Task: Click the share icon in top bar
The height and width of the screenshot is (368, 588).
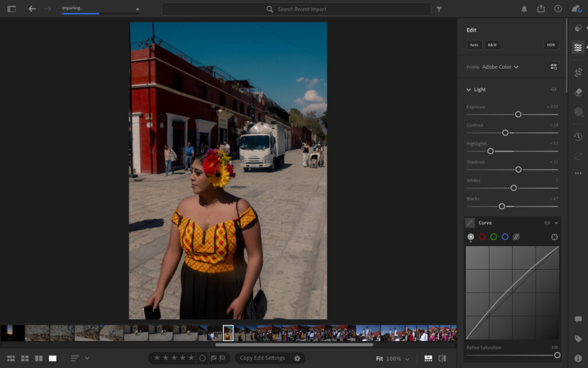Action: tap(540, 9)
